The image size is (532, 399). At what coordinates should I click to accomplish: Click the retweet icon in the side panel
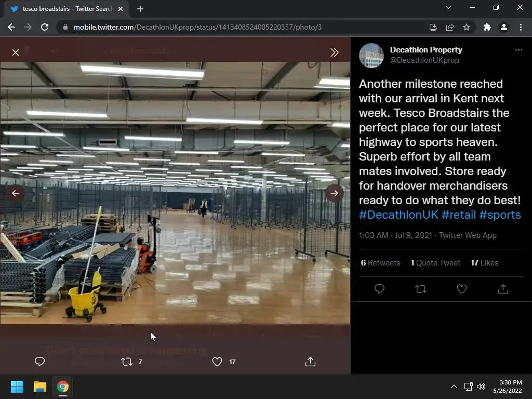tap(421, 289)
